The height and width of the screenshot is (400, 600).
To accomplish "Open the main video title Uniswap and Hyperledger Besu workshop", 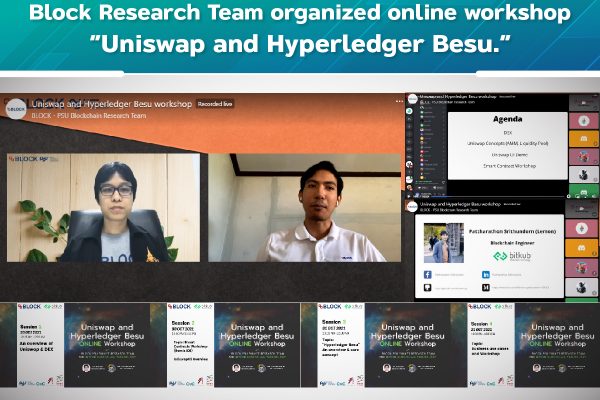I will point(112,104).
